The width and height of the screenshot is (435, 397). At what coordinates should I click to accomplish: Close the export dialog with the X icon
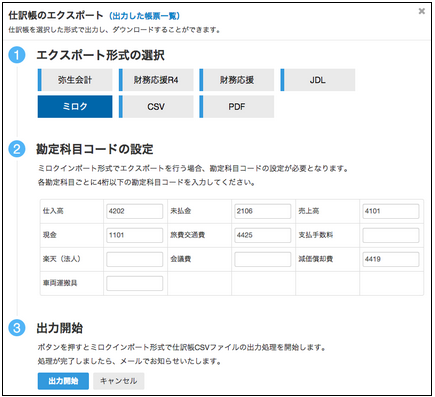[422, 11]
